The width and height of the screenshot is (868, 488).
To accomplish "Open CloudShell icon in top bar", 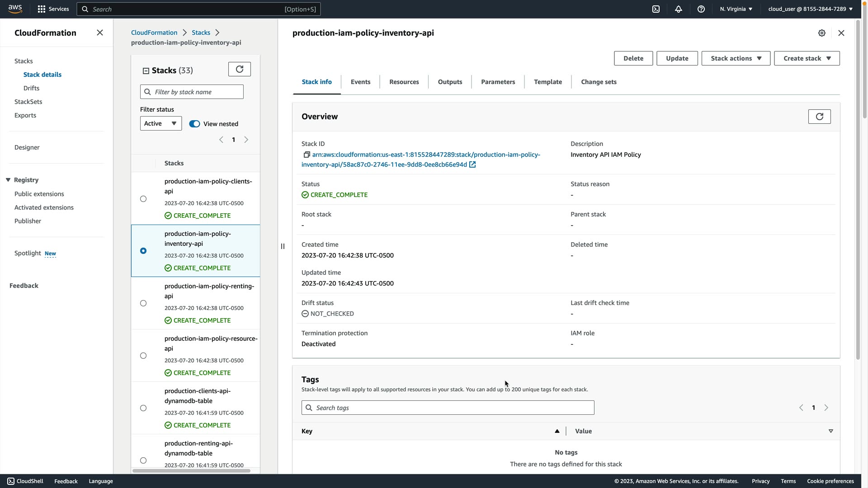I will (656, 9).
